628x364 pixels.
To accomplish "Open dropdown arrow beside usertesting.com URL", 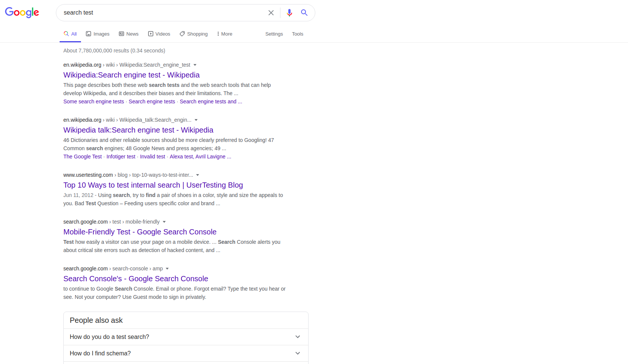I will [198, 175].
